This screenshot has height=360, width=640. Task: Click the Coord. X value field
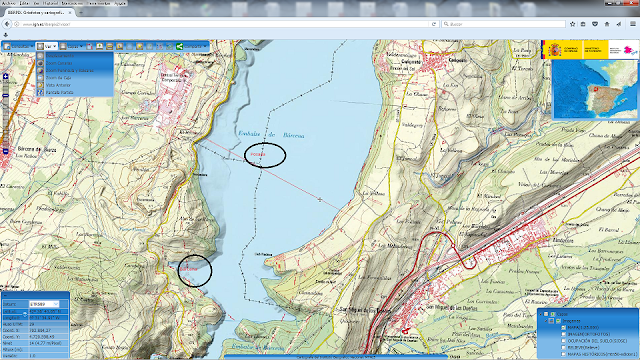[x=48, y=331]
